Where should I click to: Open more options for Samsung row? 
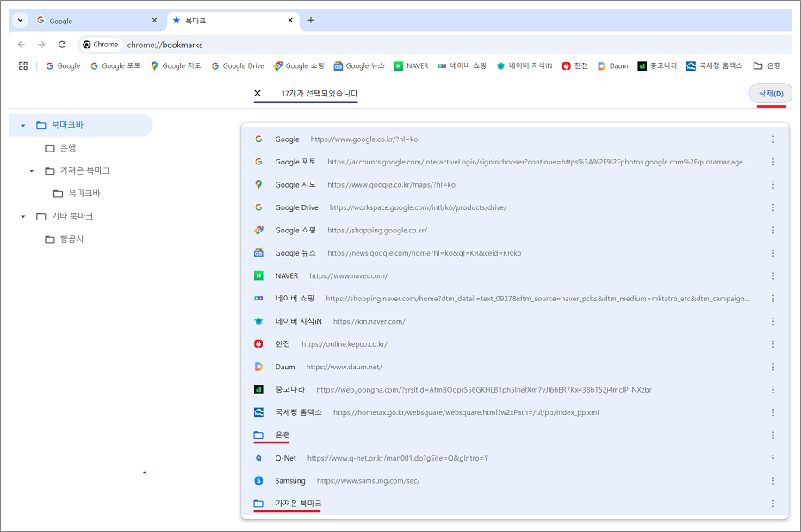click(773, 480)
